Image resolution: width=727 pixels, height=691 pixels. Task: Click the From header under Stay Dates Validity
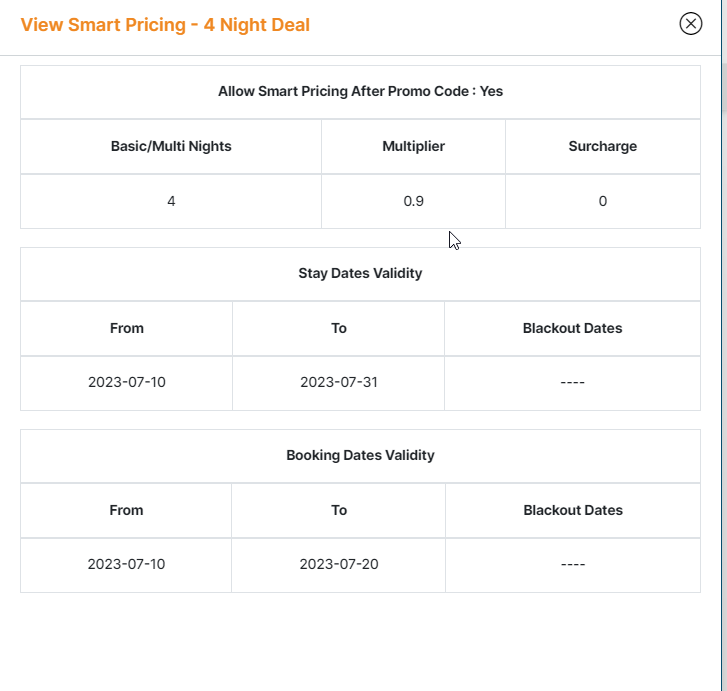127,328
